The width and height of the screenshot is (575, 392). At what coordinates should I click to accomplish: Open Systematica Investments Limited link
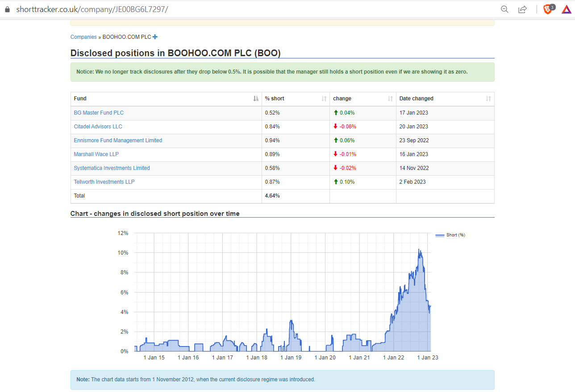[x=112, y=168]
